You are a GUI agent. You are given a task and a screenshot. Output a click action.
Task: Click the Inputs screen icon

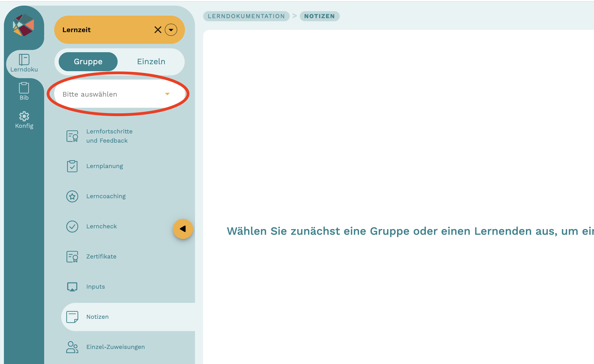[x=72, y=287]
